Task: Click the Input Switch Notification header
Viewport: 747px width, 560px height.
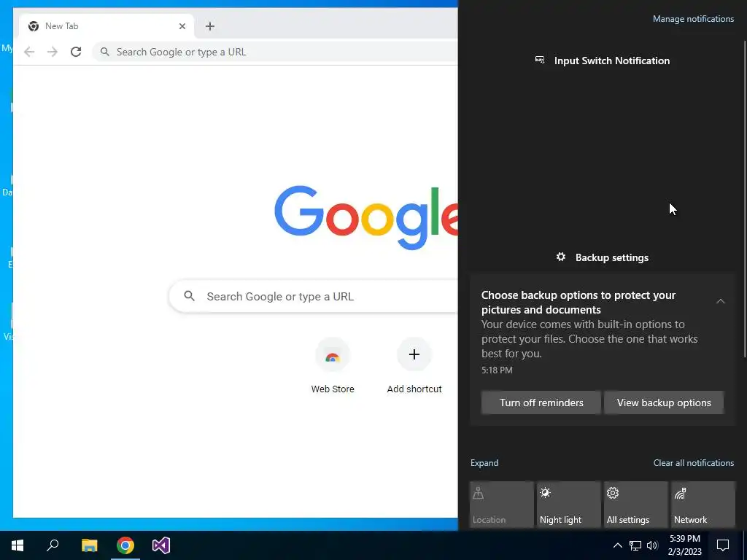Action: [x=612, y=61]
